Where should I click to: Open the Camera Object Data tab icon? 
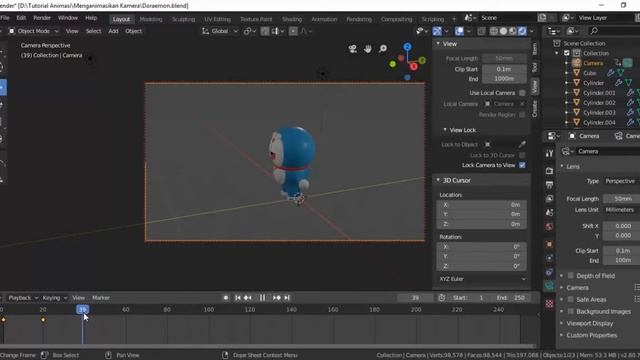[549, 286]
